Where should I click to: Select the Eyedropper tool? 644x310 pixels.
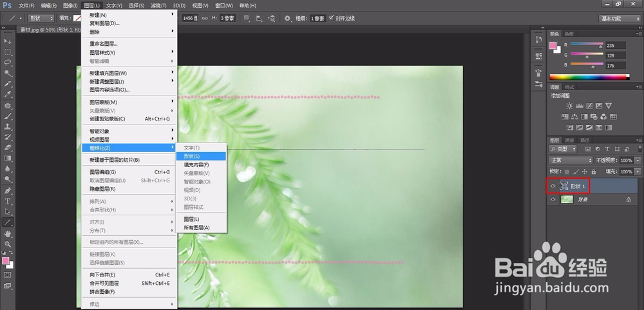click(x=7, y=95)
